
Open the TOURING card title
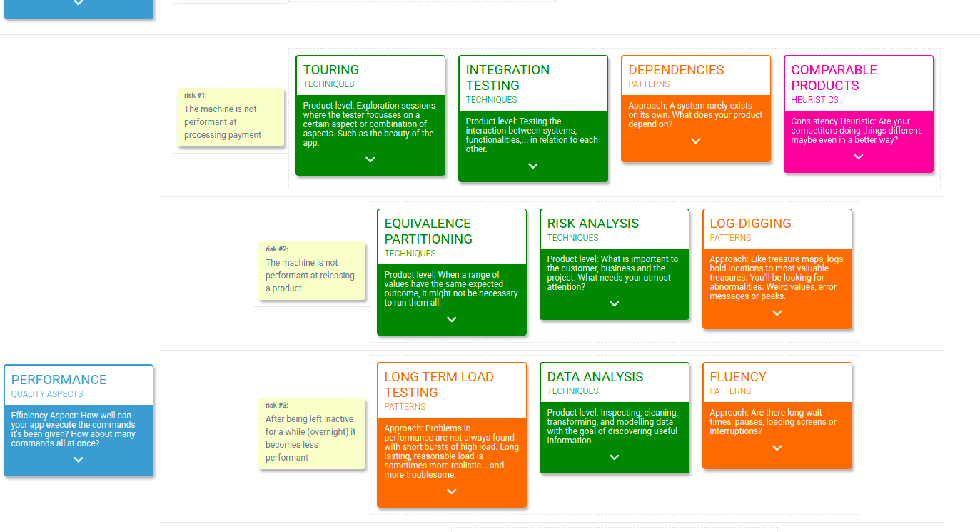pos(331,70)
